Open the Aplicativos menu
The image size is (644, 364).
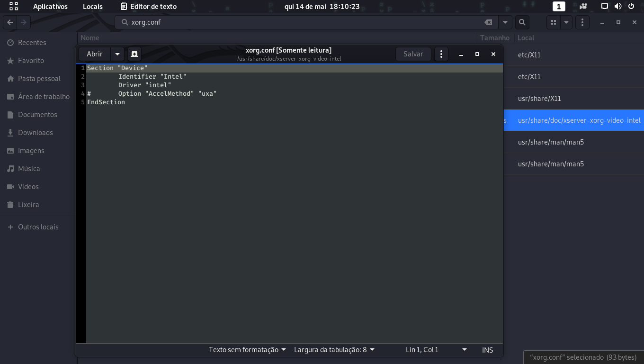pos(50,7)
